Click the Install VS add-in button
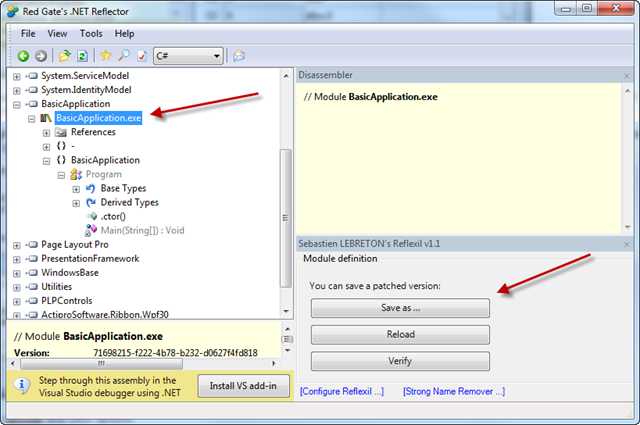The image size is (640, 425). click(243, 386)
